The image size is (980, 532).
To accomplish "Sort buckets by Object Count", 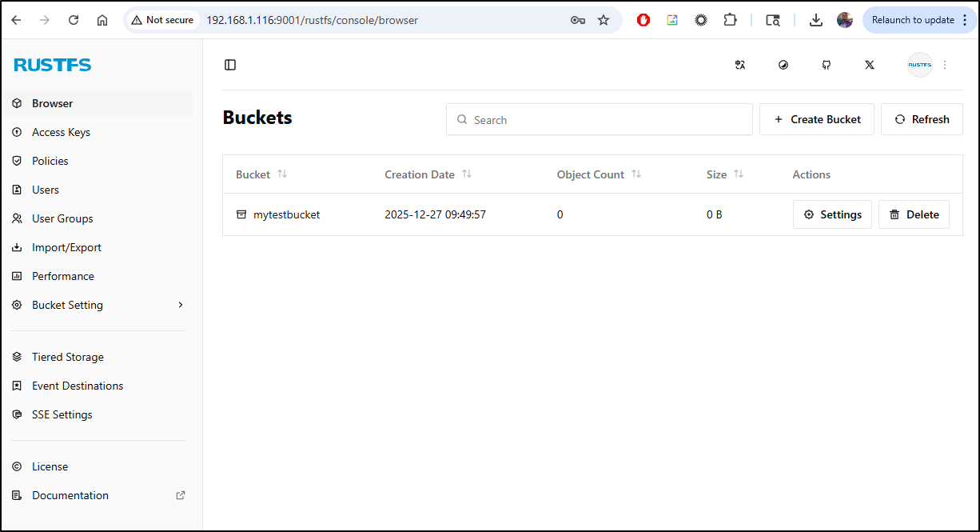I will click(636, 174).
